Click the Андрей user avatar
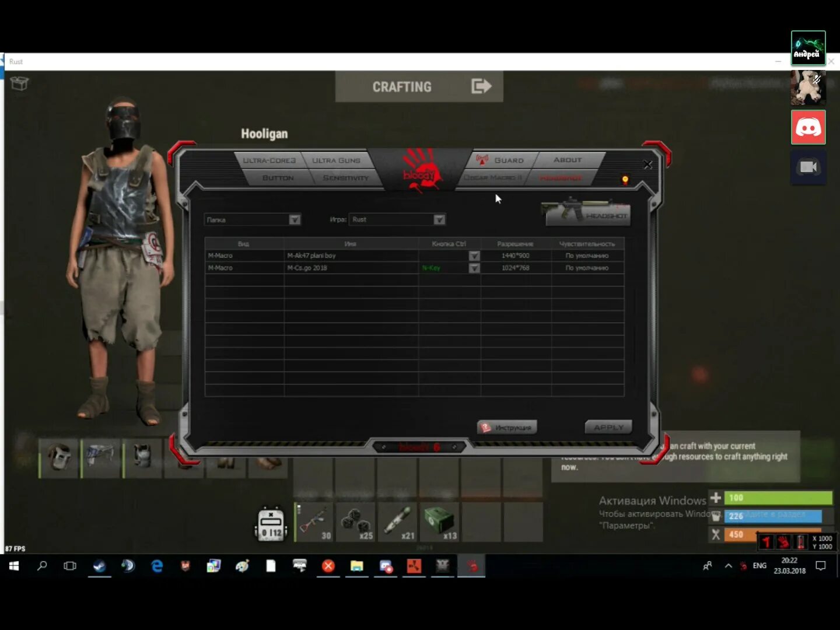 tap(808, 48)
